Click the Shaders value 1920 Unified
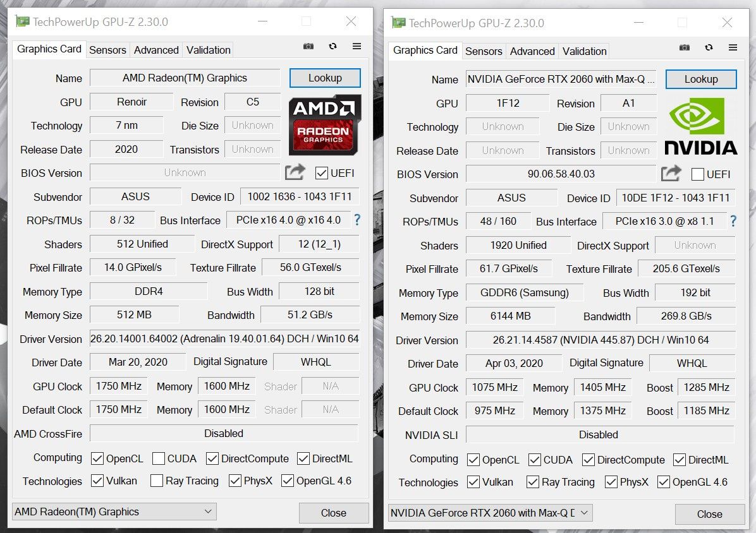The image size is (756, 533). (x=518, y=245)
